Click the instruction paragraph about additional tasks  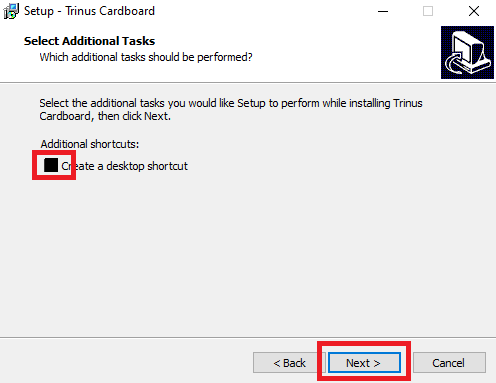pyautogui.click(x=231, y=109)
